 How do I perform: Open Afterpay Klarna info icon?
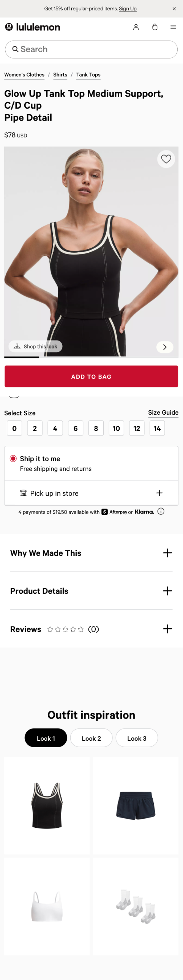(161, 511)
